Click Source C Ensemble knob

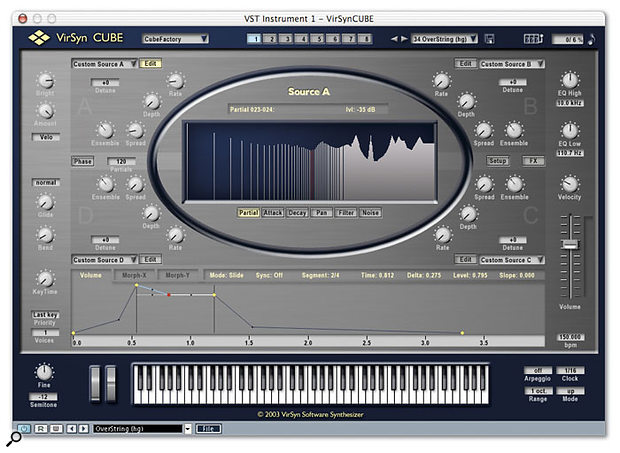[x=514, y=184]
